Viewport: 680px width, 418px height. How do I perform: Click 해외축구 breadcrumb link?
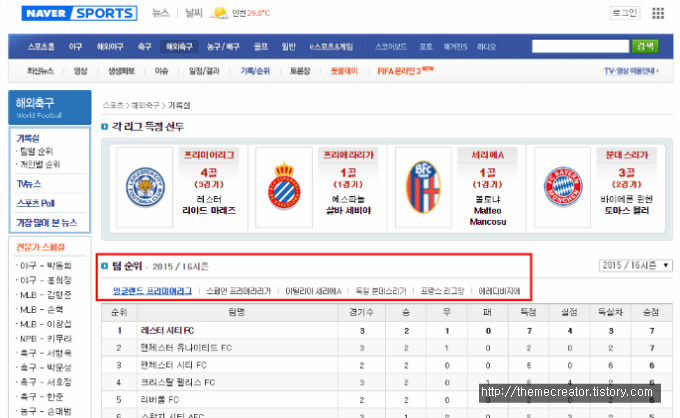(145, 105)
